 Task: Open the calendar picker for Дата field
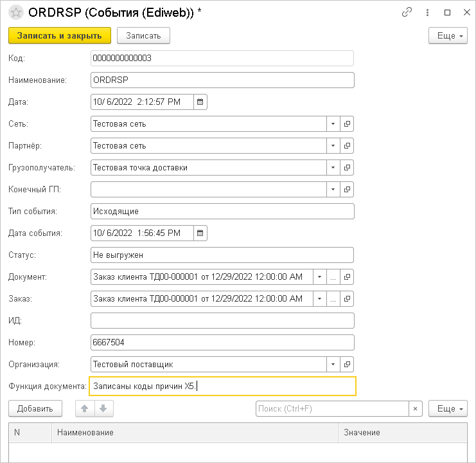click(200, 102)
